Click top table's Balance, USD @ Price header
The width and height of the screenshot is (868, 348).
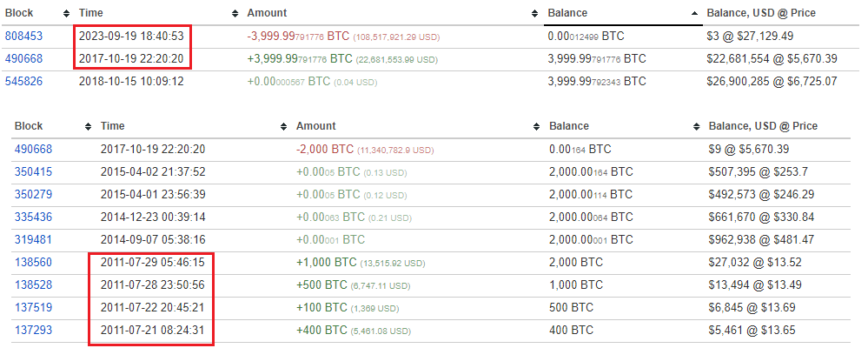click(x=760, y=14)
